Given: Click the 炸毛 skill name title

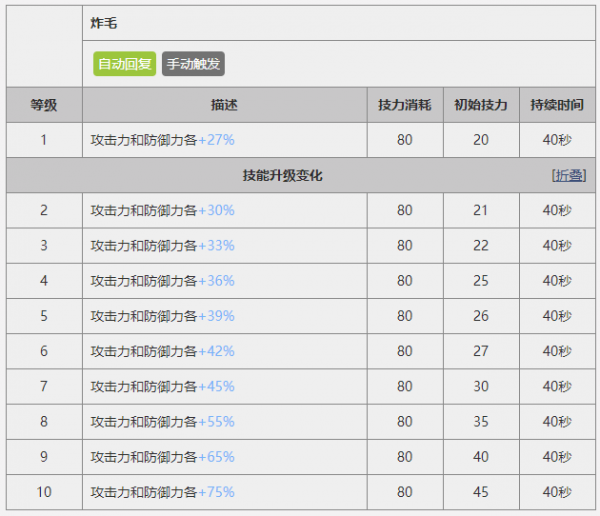Looking at the screenshot, I should click(x=103, y=21).
